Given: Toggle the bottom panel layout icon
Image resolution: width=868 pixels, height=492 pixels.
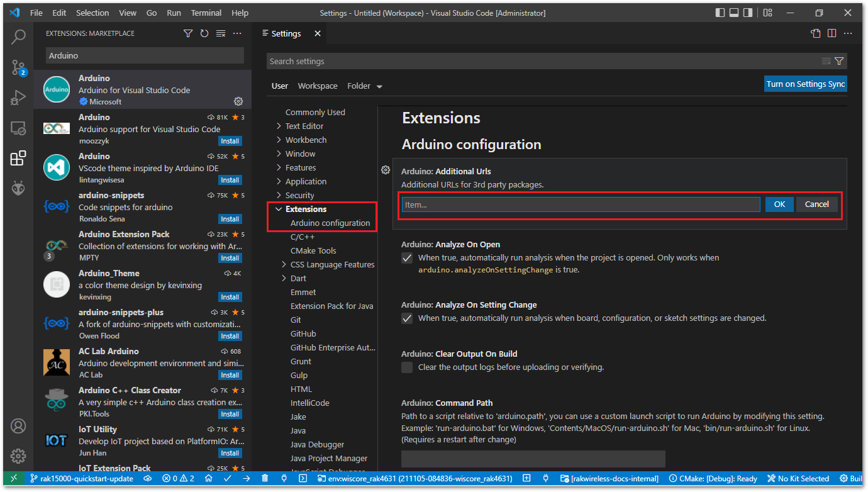Looking at the screenshot, I should [x=734, y=13].
